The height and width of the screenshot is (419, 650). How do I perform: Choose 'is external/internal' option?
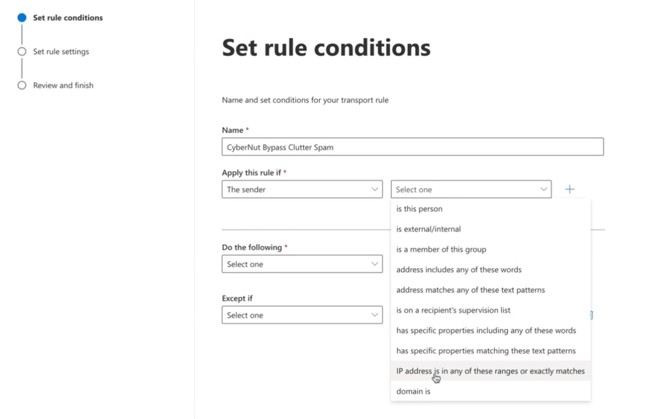[x=428, y=229]
